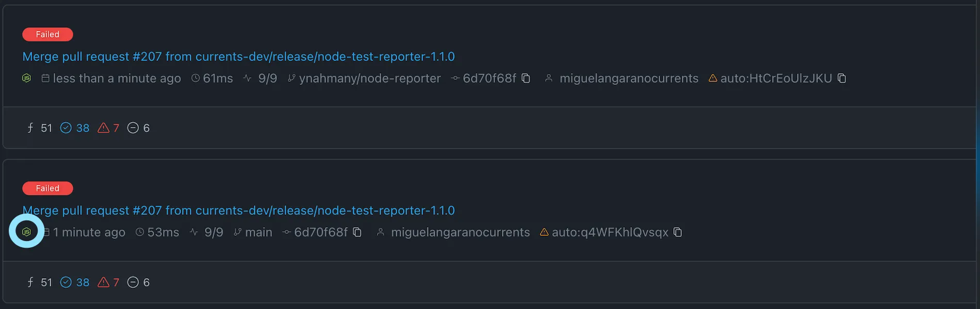Copy tag auto:HtCrEoUlzJKU
The width and height of the screenshot is (980, 309).
842,78
